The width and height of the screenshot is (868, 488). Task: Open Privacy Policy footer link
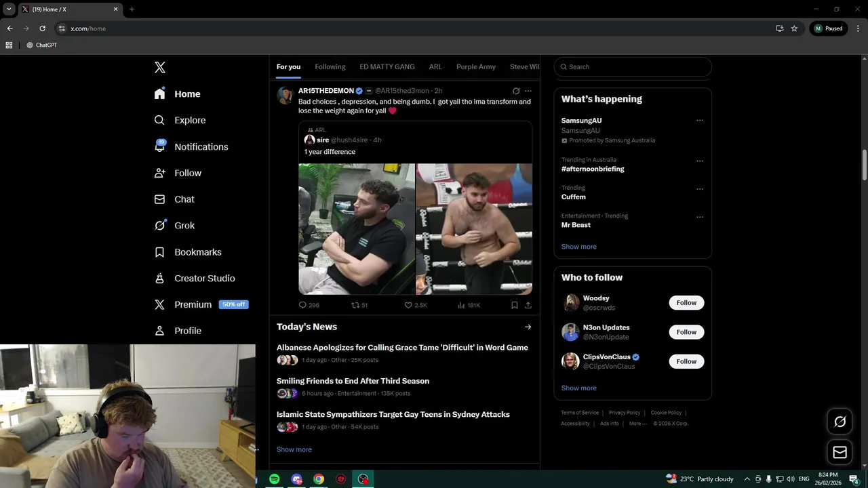[625, 413]
